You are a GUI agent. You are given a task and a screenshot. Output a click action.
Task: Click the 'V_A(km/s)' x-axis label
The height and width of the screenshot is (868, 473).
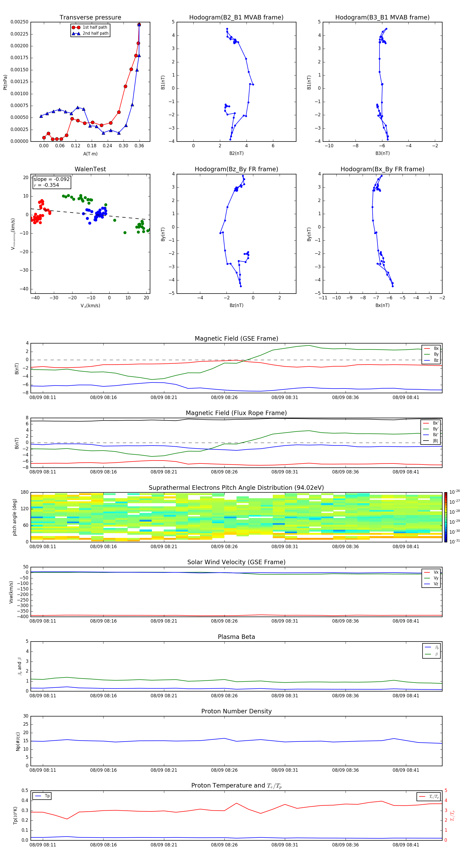click(x=90, y=306)
